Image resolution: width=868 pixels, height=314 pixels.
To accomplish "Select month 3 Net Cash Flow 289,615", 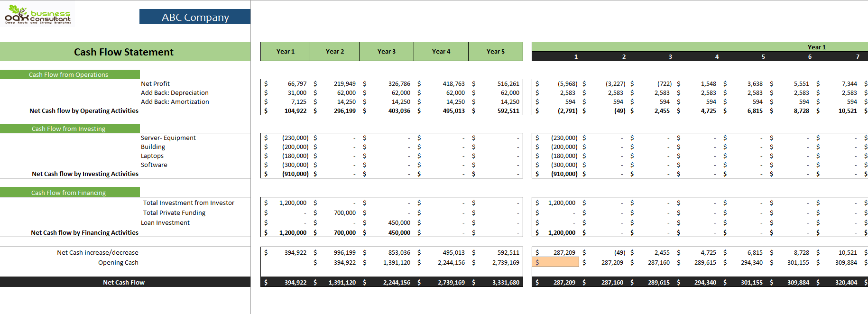I will (659, 282).
